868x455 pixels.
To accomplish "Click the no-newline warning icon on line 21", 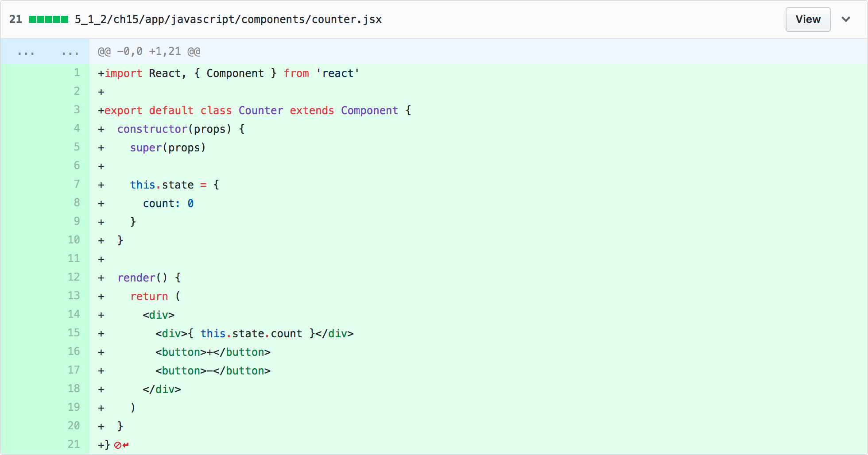I will (117, 444).
